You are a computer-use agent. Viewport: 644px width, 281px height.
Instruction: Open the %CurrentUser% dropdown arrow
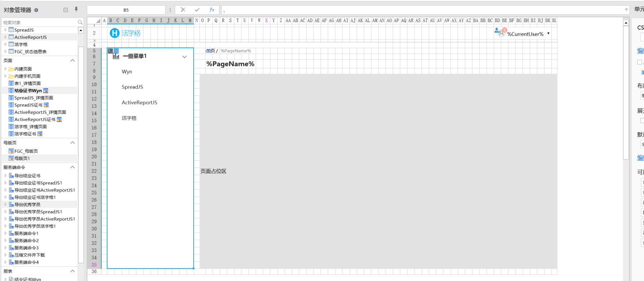click(x=548, y=34)
